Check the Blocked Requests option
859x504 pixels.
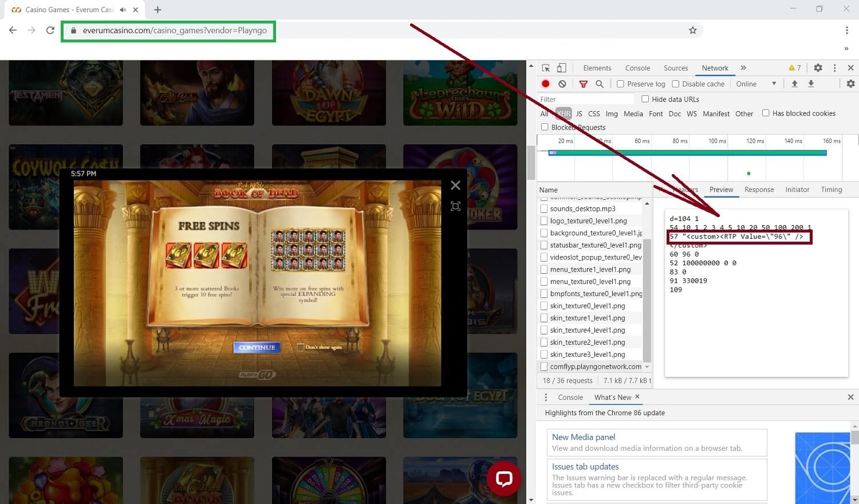545,127
